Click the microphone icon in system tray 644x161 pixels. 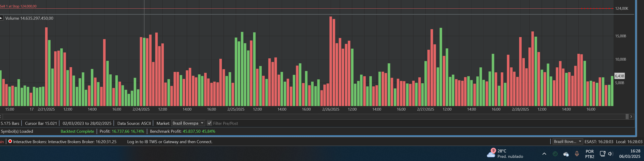pos(577,154)
